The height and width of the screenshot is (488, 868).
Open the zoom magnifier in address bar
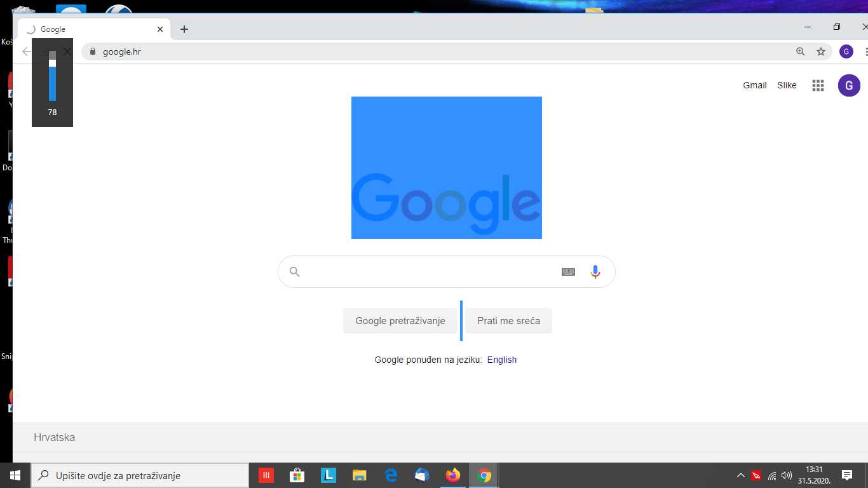(801, 51)
